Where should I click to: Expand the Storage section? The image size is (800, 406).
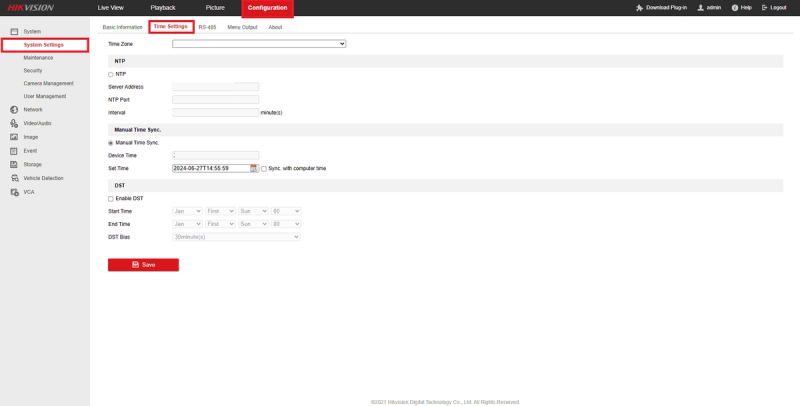point(33,165)
